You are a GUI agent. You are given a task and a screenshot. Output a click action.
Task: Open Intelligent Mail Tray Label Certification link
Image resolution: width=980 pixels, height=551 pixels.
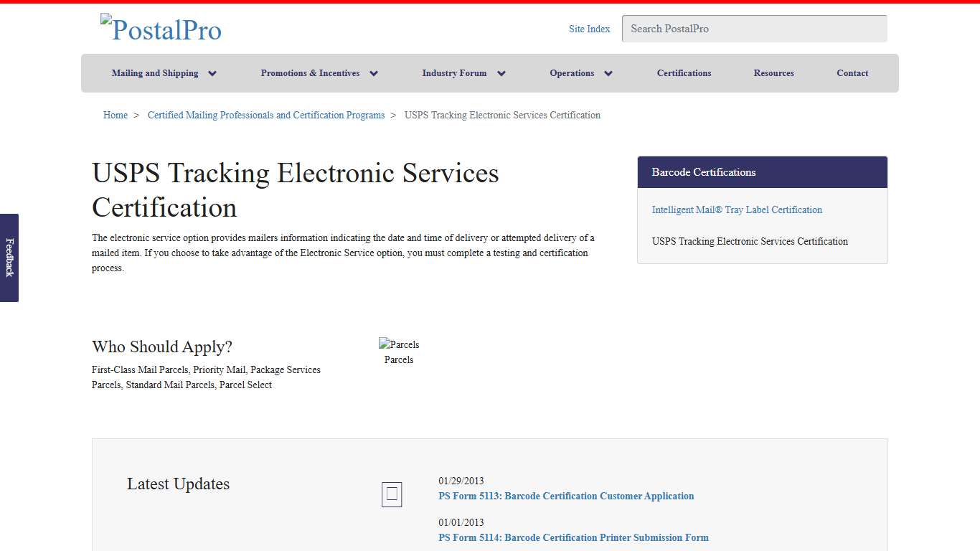point(737,209)
